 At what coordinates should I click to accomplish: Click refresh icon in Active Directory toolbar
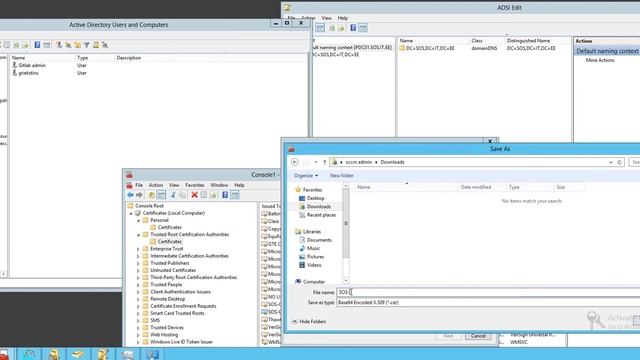click(16, 45)
